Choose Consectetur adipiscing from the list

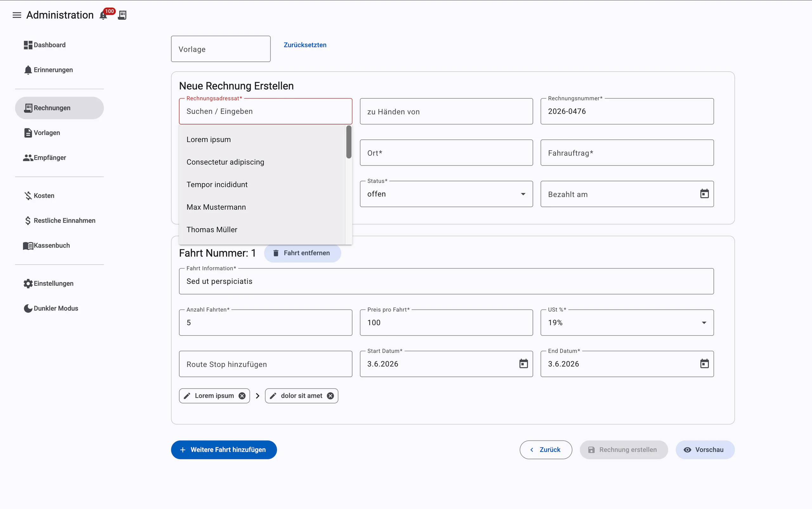(x=262, y=162)
